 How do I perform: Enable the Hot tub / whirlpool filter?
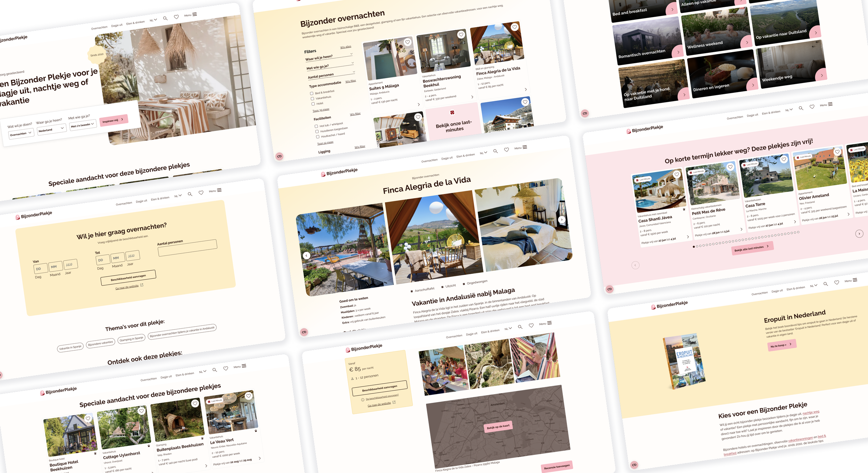(316, 126)
